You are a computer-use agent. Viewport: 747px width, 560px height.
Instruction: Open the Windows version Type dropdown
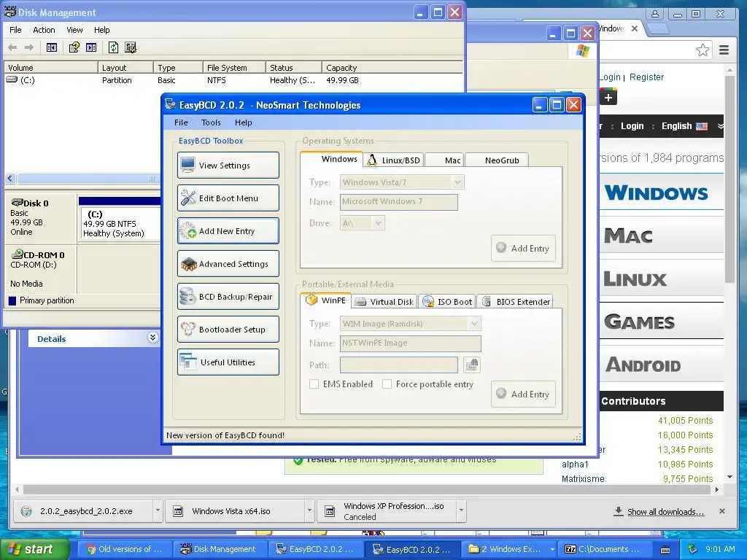pos(457,182)
